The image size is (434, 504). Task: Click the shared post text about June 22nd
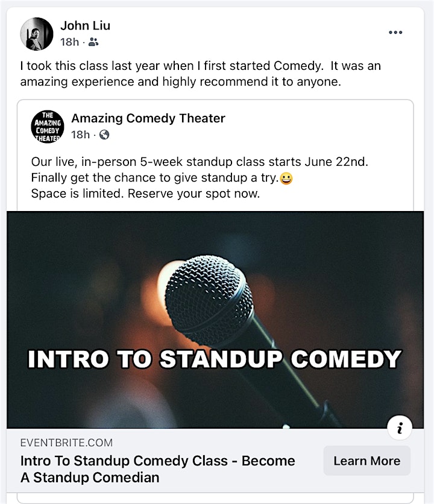click(200, 162)
